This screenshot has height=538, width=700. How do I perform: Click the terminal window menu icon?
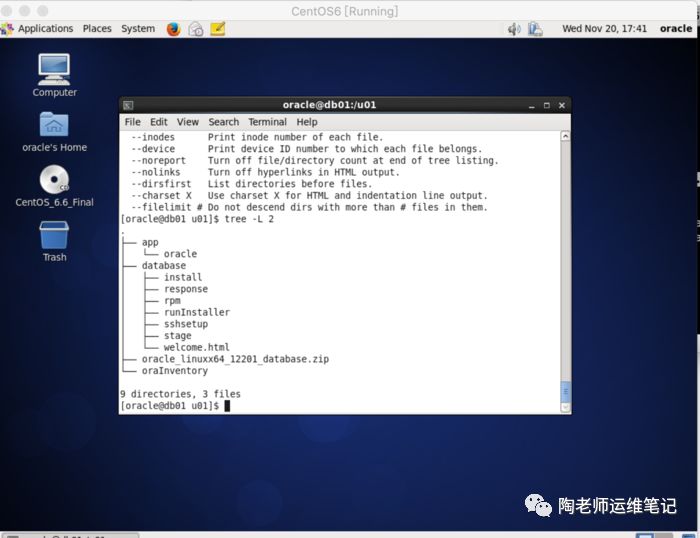click(128, 105)
